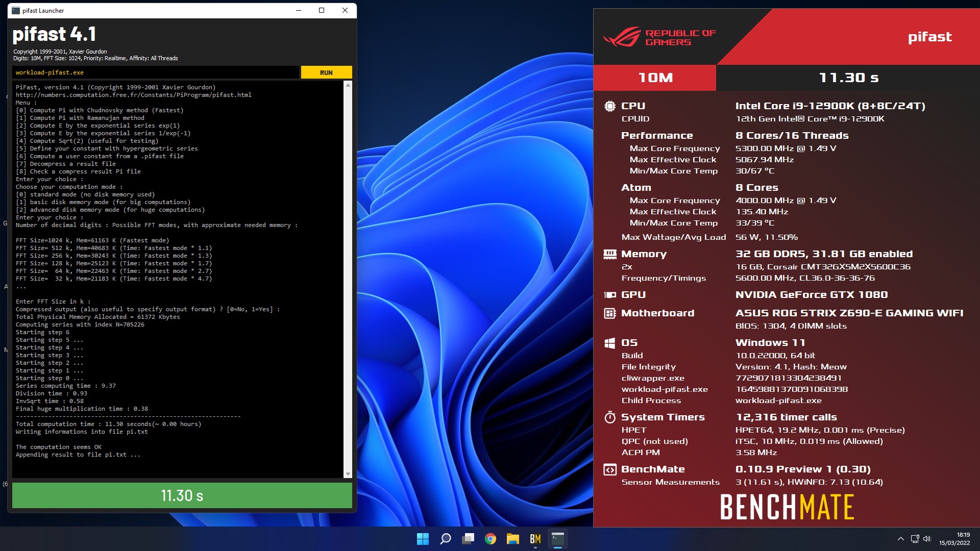Launch Google Chrome from the taskbar
980x551 pixels.
coord(491,539)
